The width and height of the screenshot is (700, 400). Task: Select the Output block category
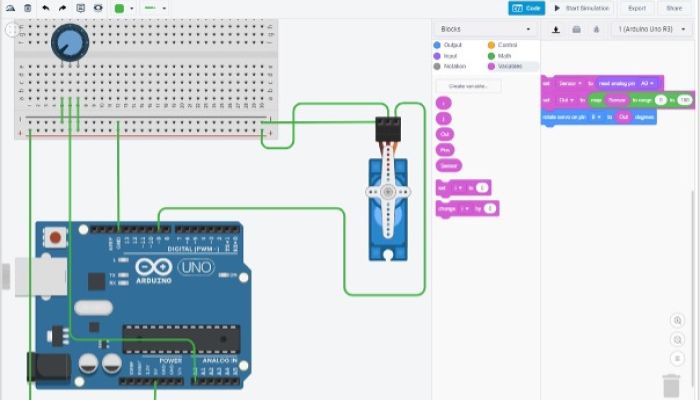453,46
